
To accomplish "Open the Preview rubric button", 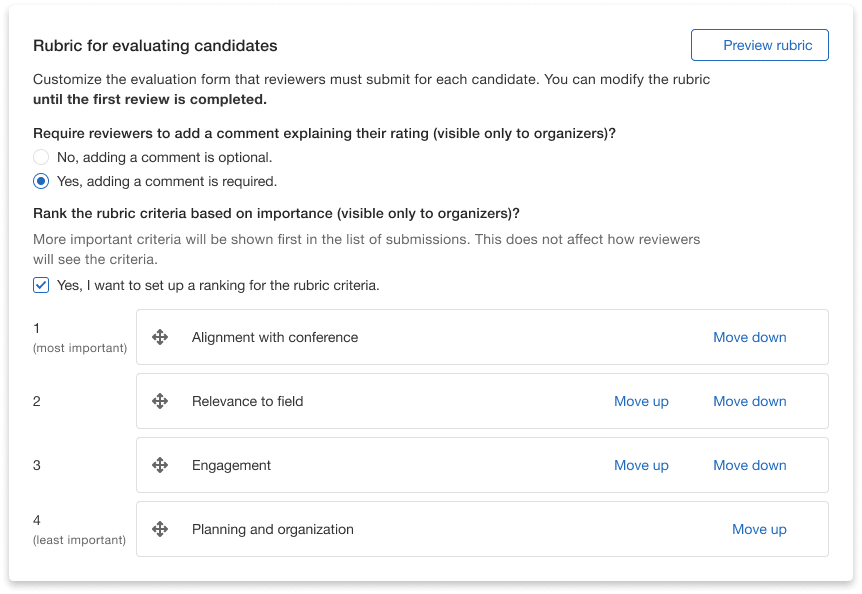I will pos(759,45).
